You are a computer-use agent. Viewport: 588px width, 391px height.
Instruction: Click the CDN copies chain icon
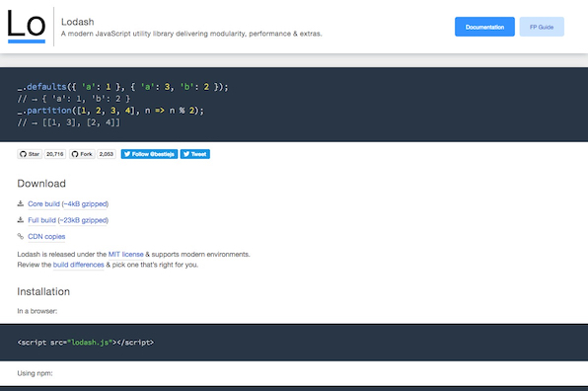coord(21,236)
